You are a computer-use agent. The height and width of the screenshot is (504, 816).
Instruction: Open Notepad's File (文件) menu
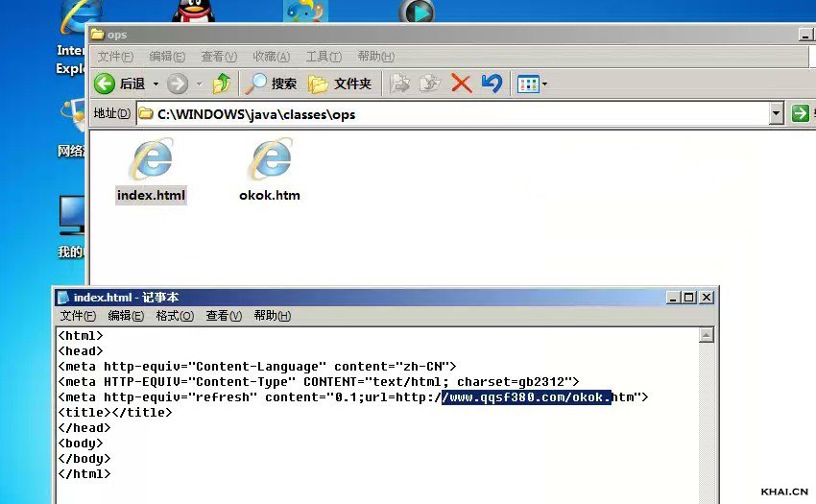(78, 316)
